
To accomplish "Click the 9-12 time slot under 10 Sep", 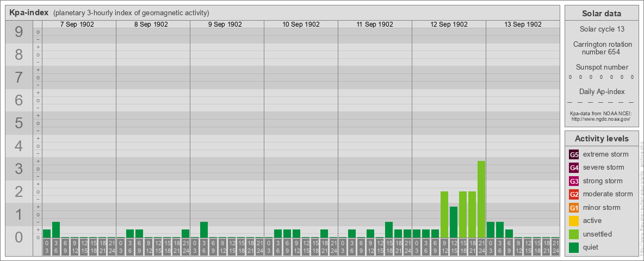I will (x=296, y=247).
